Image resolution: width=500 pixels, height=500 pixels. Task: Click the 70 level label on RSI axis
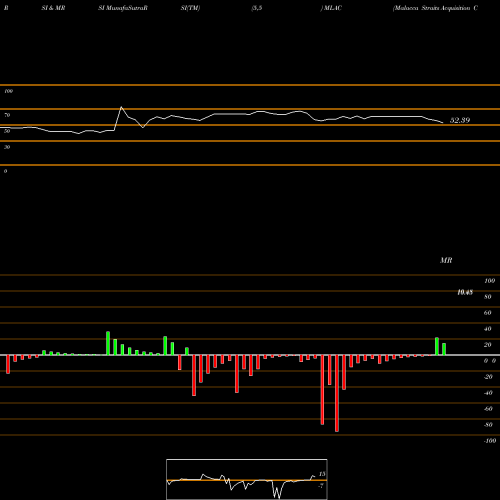coord(7,115)
